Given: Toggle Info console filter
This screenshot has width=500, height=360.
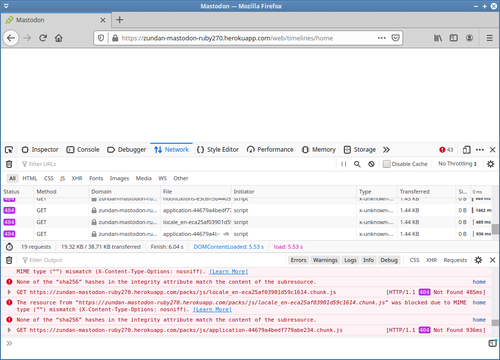Looking at the screenshot, I should (x=368, y=260).
